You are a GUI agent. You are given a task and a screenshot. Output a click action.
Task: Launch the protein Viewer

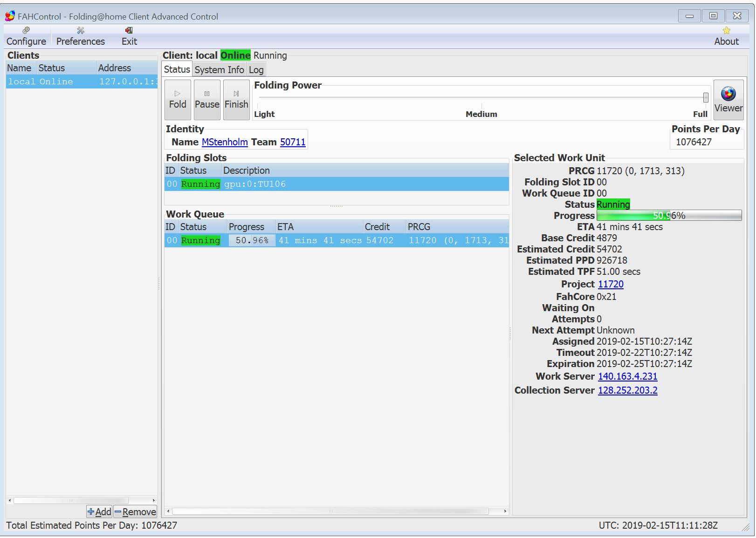click(x=729, y=100)
